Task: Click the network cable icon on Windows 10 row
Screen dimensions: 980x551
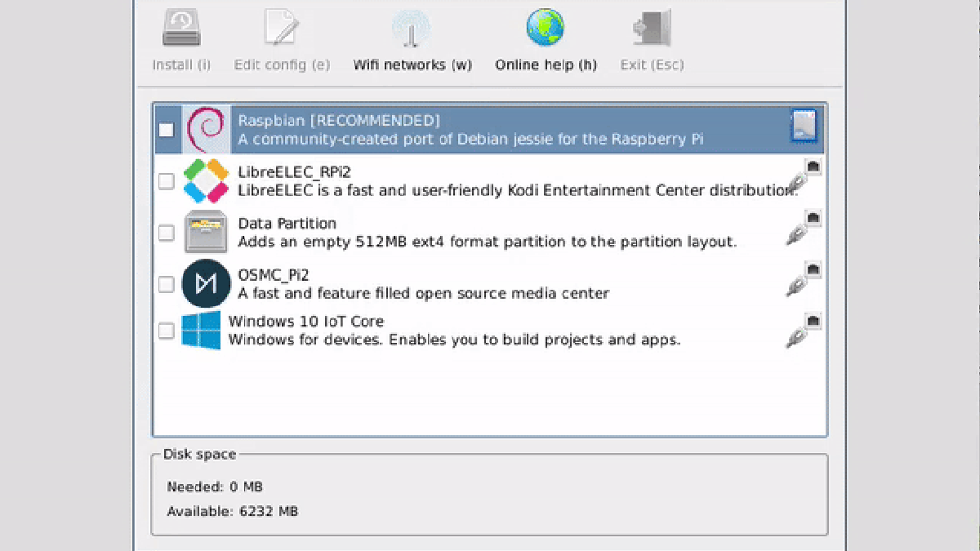Action: point(804,331)
